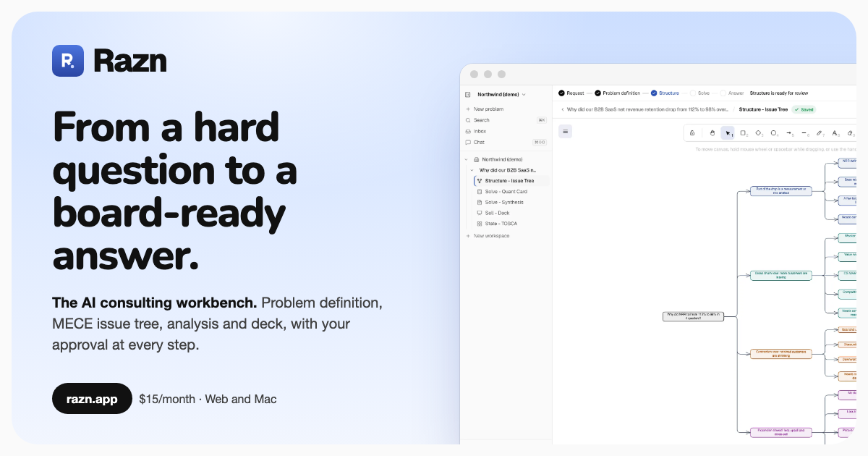The image size is (868, 456).
Task: Click the Inbox tray icon
Action: point(468,131)
